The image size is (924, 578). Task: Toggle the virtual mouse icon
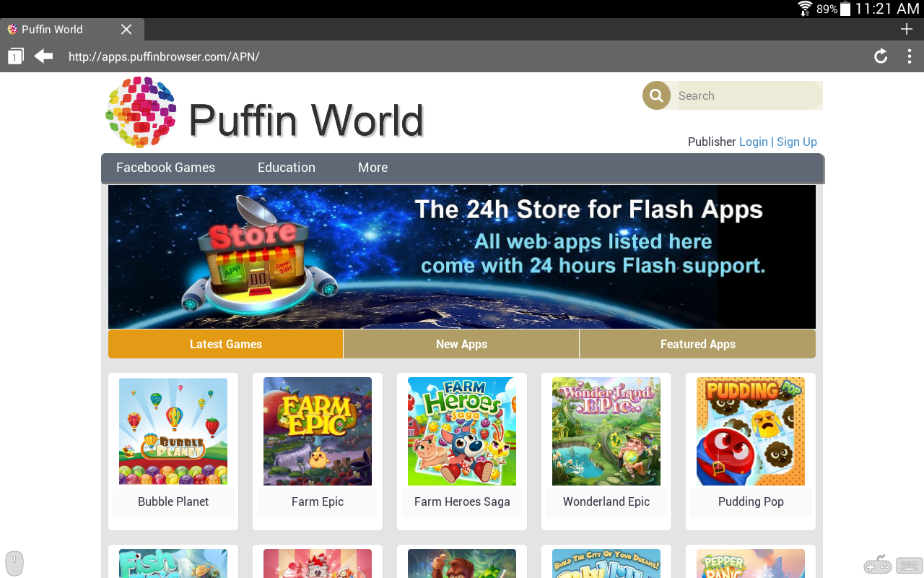(14, 564)
